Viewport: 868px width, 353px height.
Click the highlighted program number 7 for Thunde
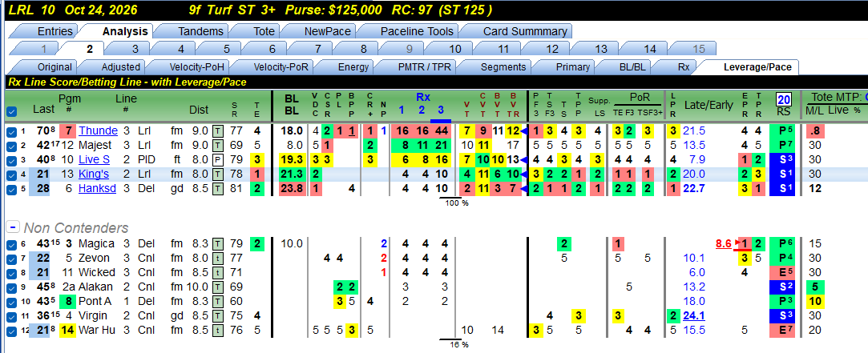tap(67, 131)
